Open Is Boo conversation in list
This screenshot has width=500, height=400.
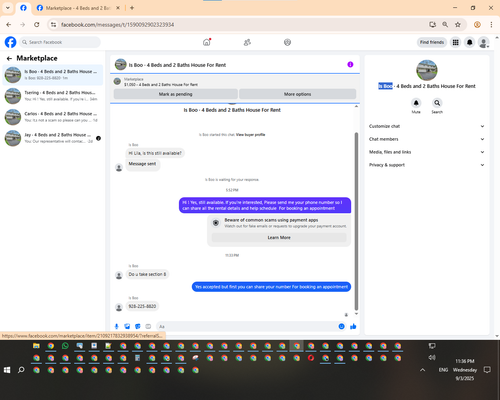point(53,75)
